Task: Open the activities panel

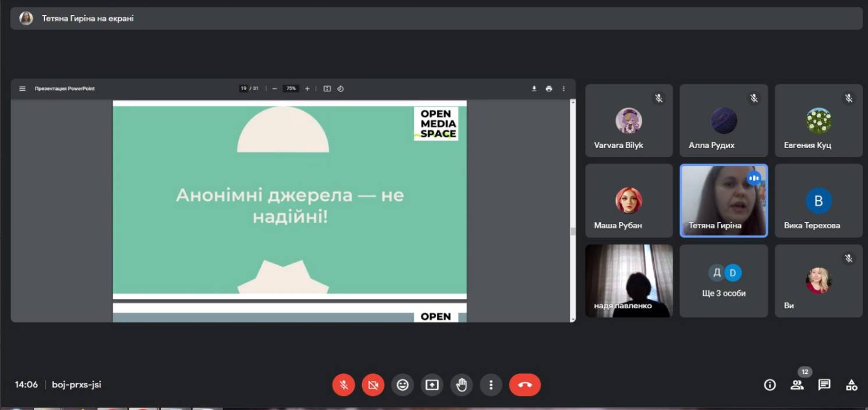Action: click(852, 385)
